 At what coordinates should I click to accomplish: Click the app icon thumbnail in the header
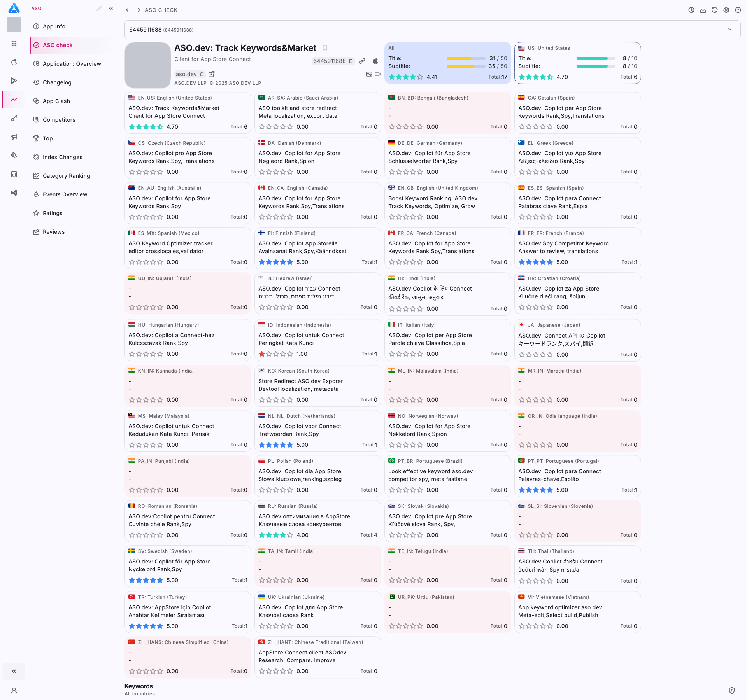[x=148, y=65]
